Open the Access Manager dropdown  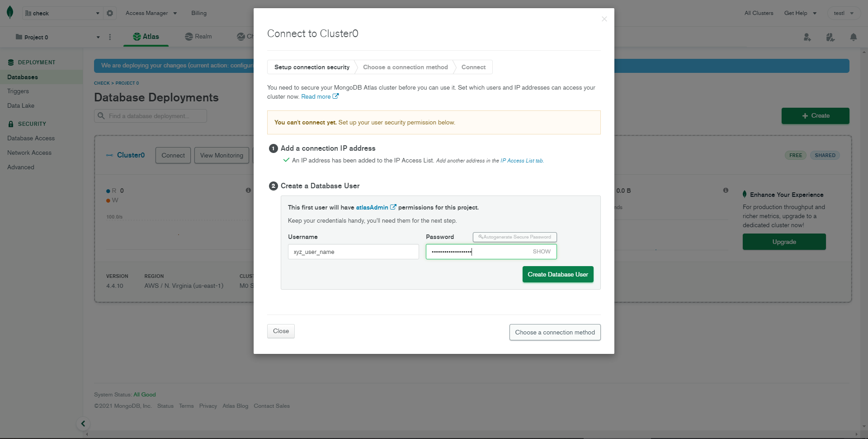coord(151,13)
